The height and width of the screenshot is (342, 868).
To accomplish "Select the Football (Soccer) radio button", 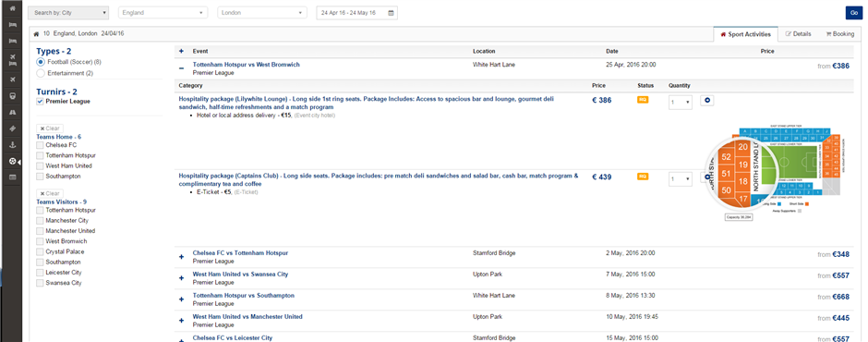I will [41, 62].
